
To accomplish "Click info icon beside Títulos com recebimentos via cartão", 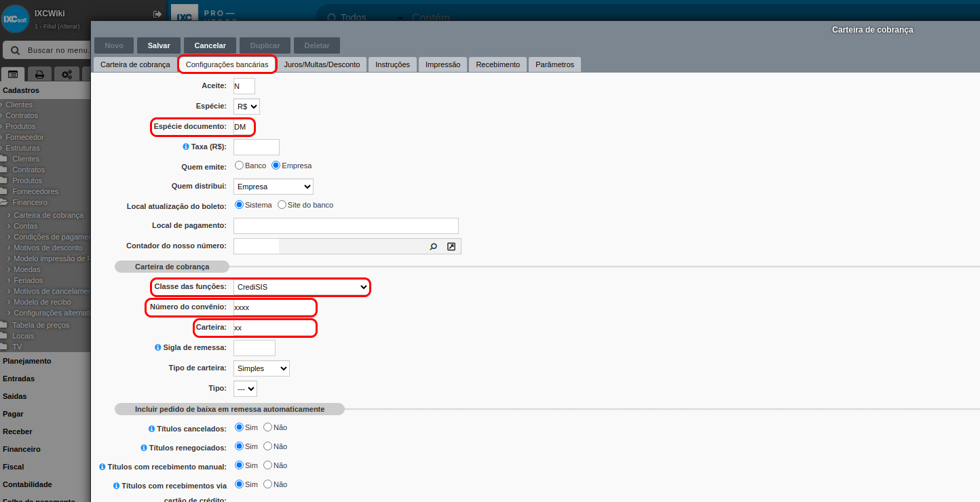I will click(116, 486).
